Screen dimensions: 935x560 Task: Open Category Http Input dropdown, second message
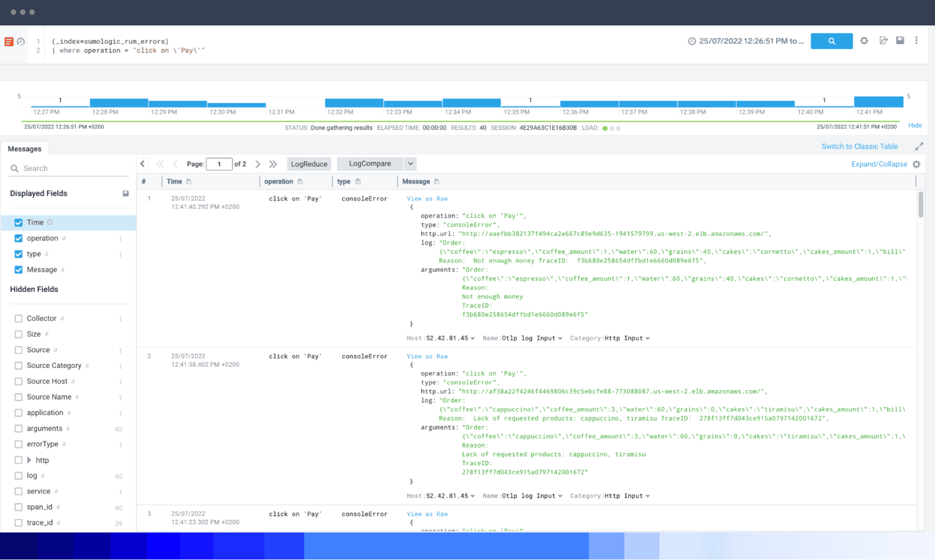(x=647, y=496)
